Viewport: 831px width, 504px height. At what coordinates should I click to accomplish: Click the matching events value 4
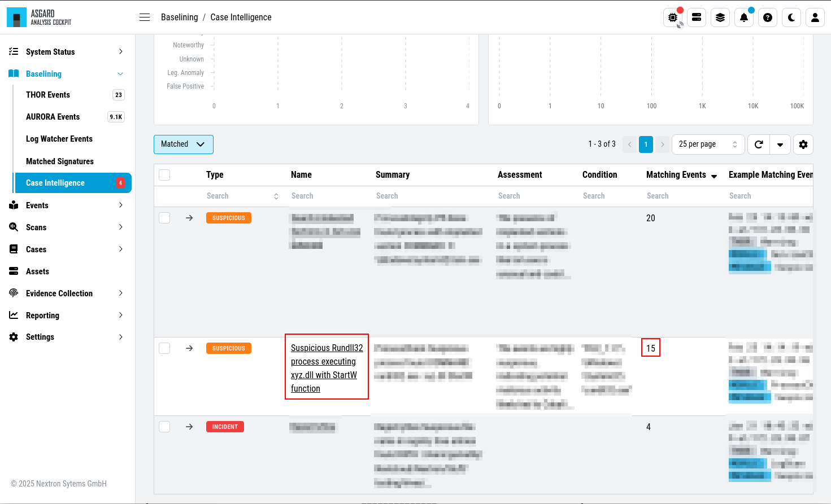pos(649,427)
